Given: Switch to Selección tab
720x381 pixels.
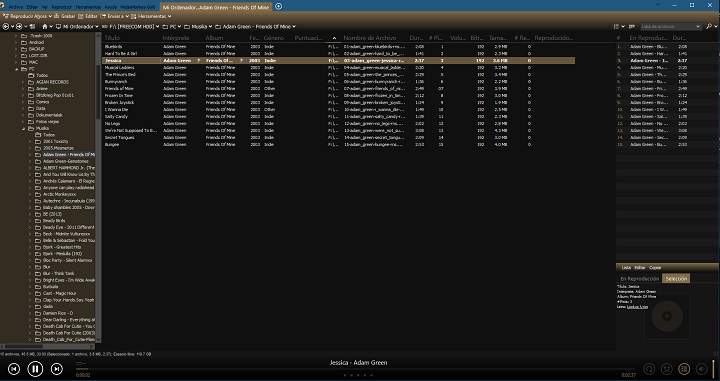Looking at the screenshot, I should point(676,279).
